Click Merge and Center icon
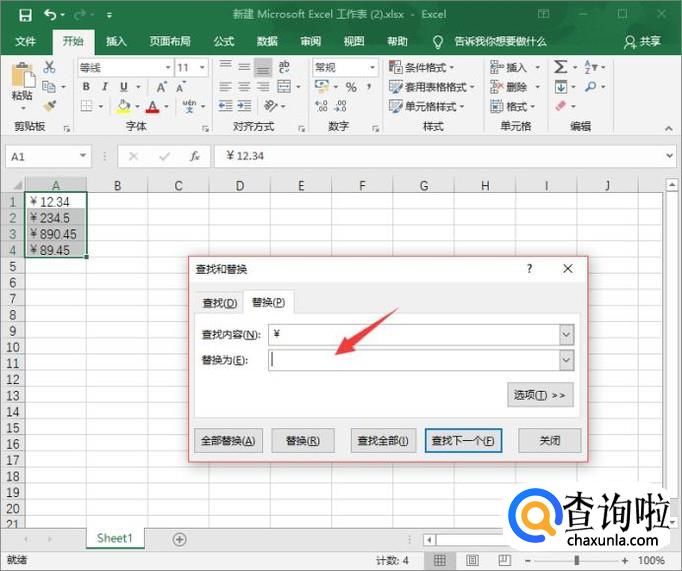Viewport: 682px width, 571px height. pyautogui.click(x=284, y=87)
